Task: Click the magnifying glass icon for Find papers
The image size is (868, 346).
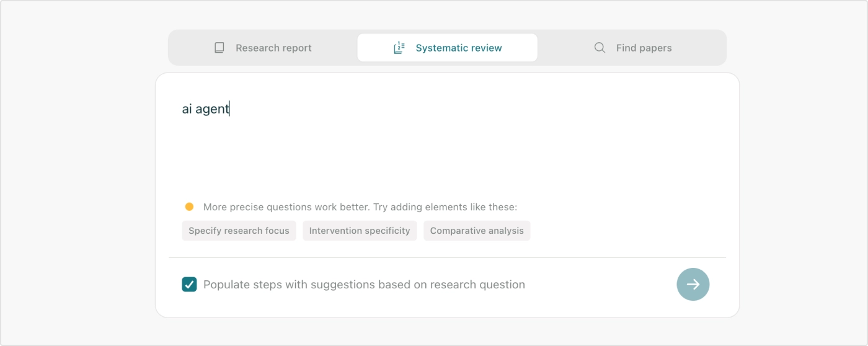Action: [x=600, y=48]
